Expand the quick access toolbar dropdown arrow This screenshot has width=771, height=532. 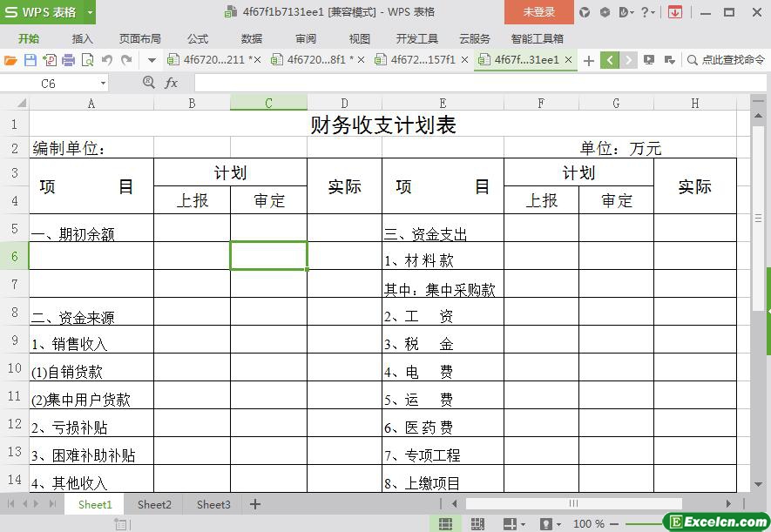point(152,60)
